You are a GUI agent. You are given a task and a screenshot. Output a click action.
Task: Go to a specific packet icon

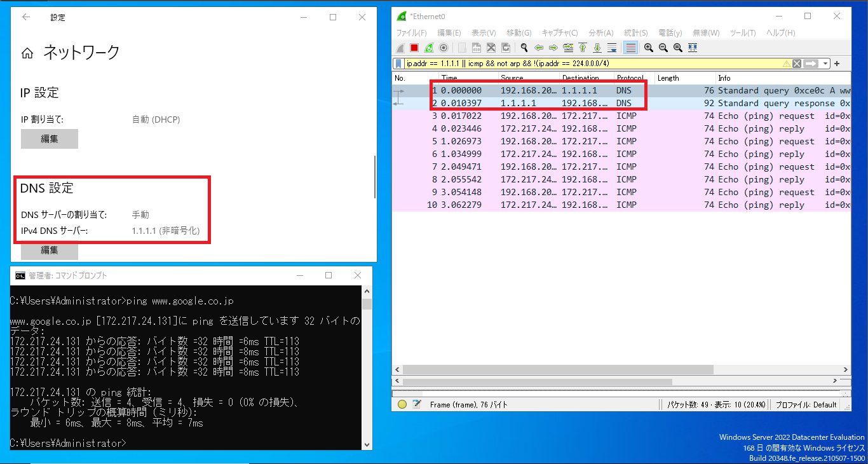coord(568,48)
